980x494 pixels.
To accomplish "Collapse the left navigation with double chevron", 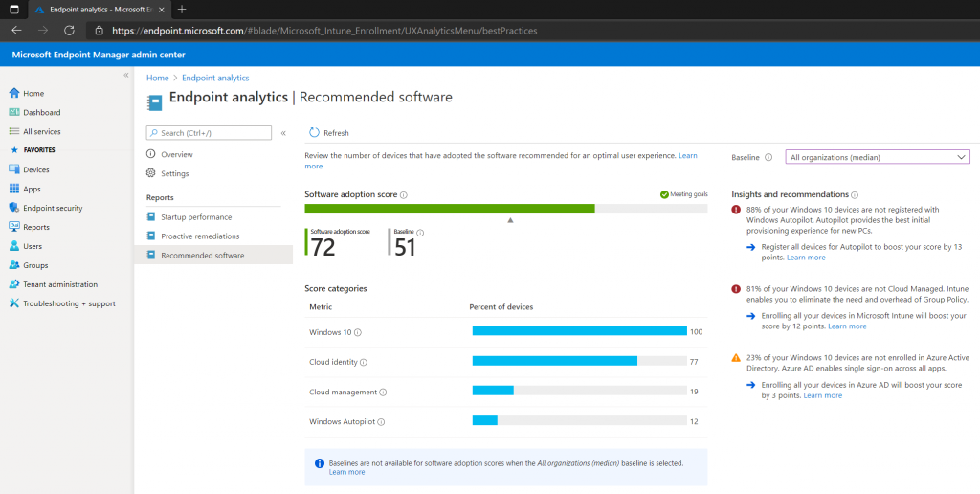I will pos(125,75).
